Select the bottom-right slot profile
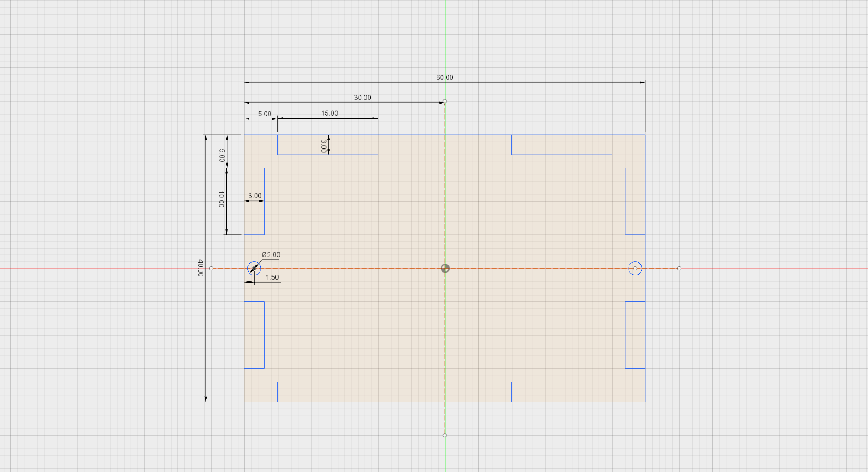This screenshot has height=472, width=868. pyautogui.click(x=561, y=392)
